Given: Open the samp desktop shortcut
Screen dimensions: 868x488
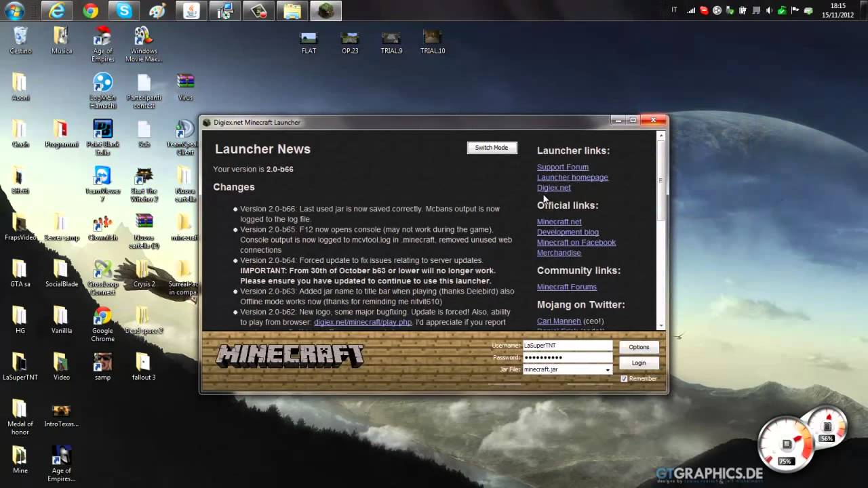Looking at the screenshot, I should pyautogui.click(x=102, y=367).
